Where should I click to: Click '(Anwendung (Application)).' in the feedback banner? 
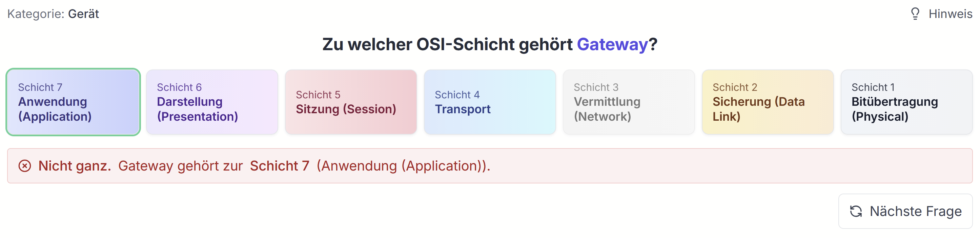pyautogui.click(x=403, y=166)
